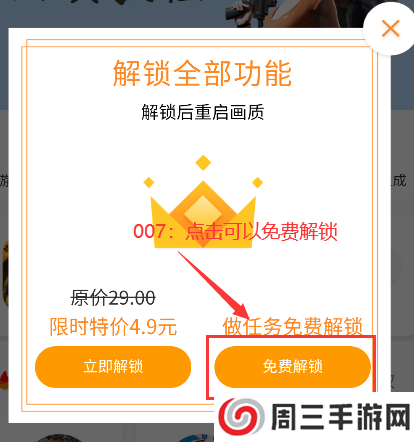Image resolution: width=414 pixels, height=442 pixels.
Task: Click the 解锁后重启画质 subtitle
Action: pos(203,112)
